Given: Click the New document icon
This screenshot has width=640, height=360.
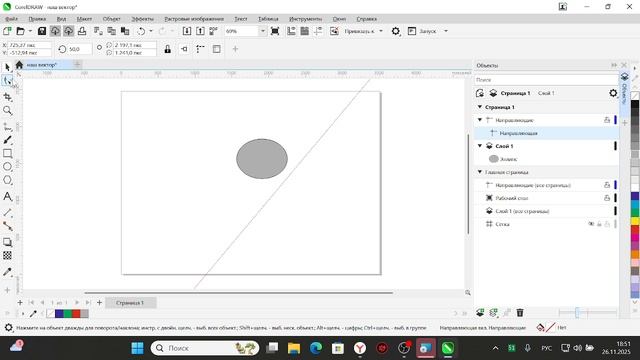Looking at the screenshot, I should [7, 31].
